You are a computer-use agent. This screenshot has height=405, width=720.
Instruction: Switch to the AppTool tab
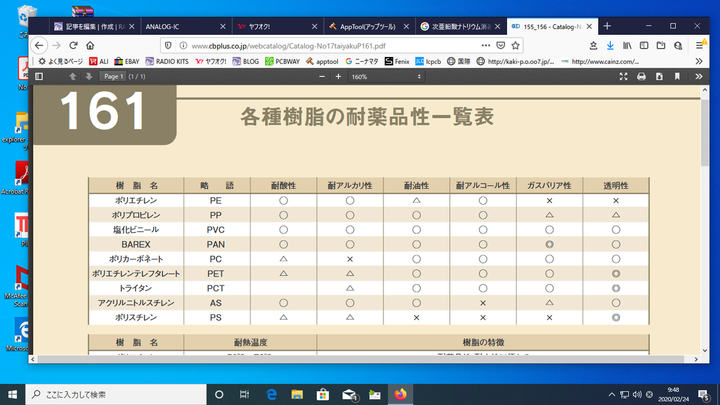[365, 26]
